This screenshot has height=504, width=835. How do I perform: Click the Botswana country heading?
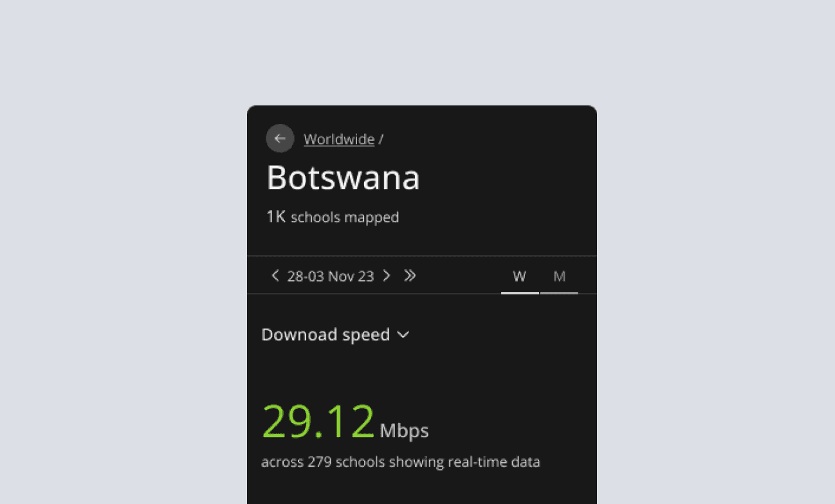tap(343, 177)
